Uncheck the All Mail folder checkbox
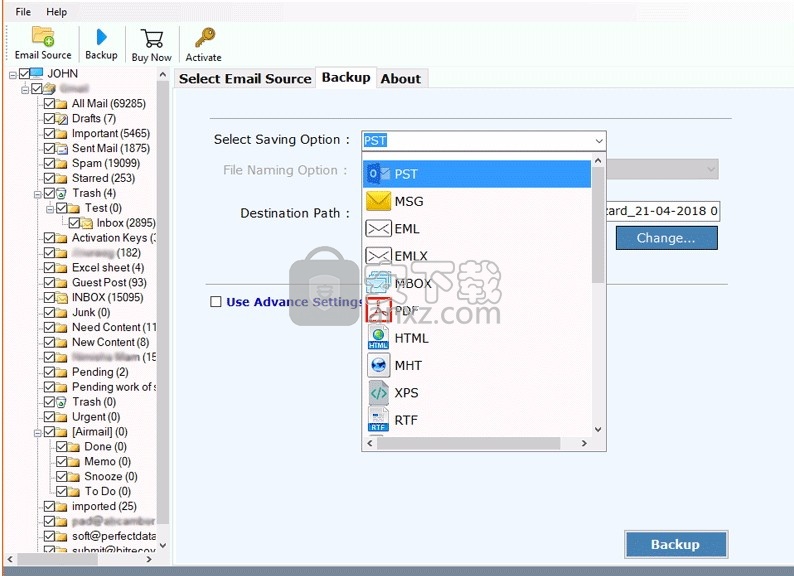 coord(49,104)
